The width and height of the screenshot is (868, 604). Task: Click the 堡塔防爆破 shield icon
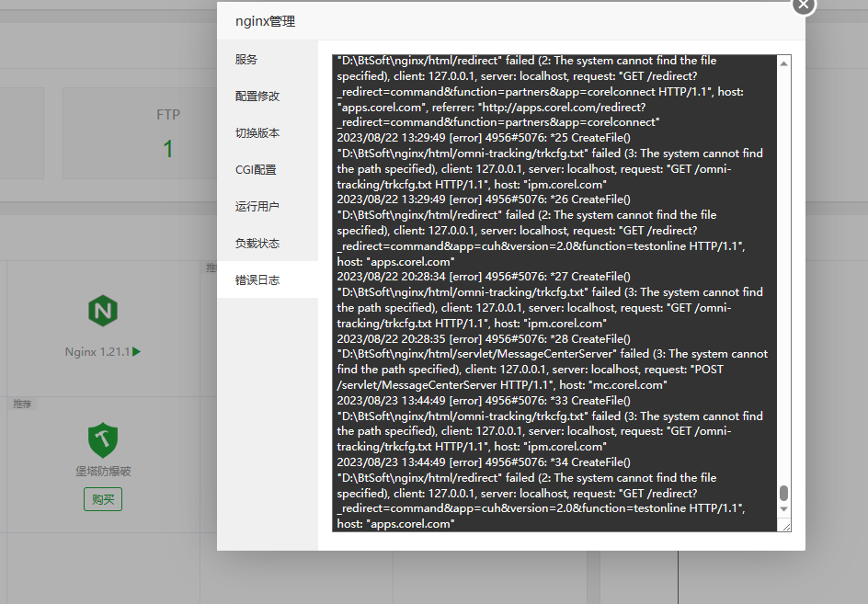pyautogui.click(x=103, y=440)
